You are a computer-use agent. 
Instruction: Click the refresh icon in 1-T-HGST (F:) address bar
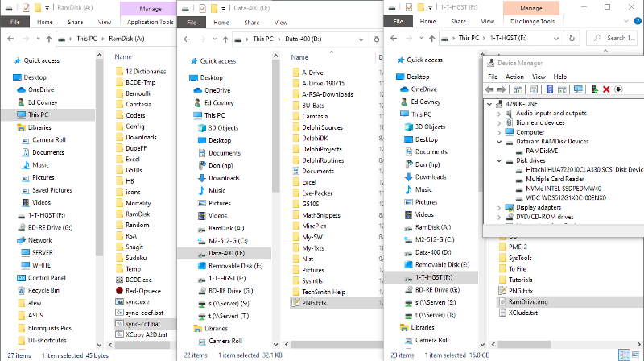point(572,38)
